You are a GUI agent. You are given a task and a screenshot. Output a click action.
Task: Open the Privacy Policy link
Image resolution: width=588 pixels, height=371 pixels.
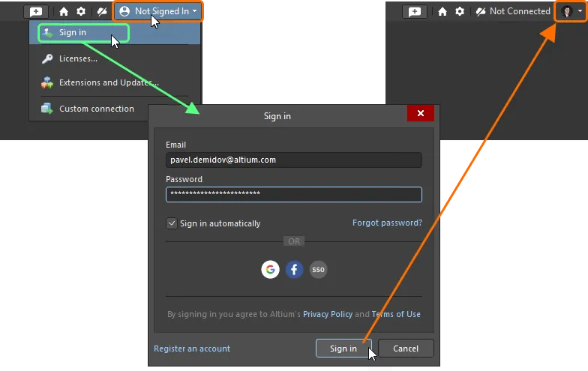pyautogui.click(x=328, y=314)
